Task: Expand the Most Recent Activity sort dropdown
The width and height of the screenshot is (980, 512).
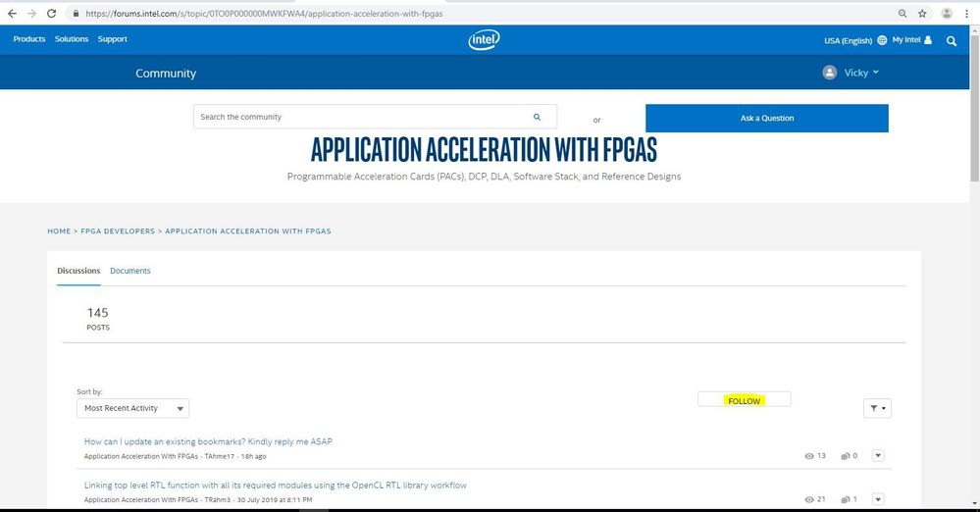Action: click(x=132, y=408)
